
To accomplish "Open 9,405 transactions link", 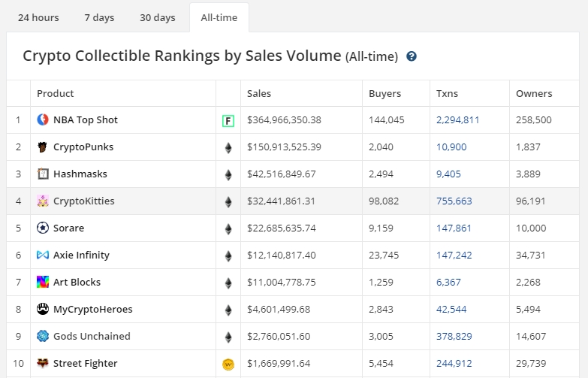I will click(x=448, y=174).
